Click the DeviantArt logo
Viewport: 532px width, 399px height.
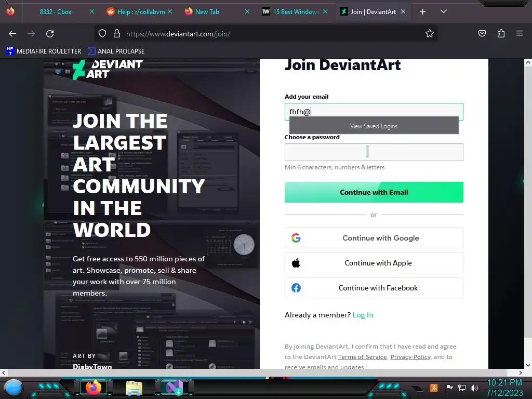point(108,69)
